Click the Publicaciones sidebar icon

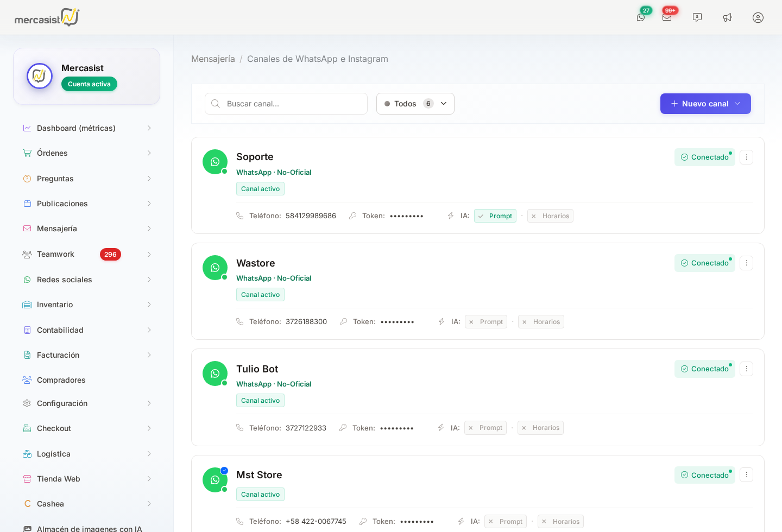click(27, 204)
